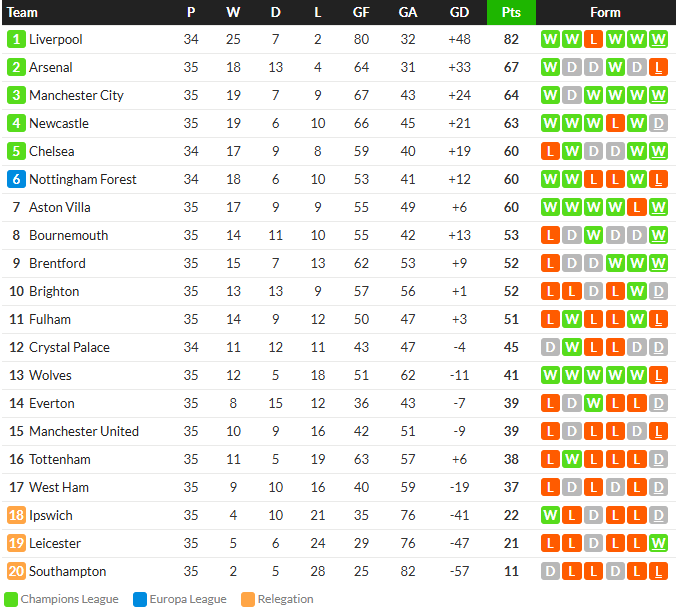Click the Team column header

pos(22,13)
